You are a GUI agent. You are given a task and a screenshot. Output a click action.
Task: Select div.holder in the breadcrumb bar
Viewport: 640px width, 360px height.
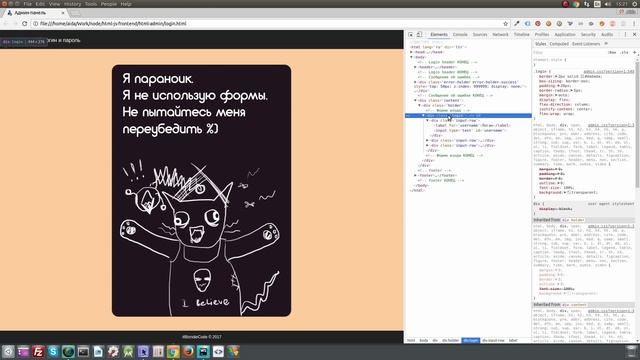tap(451, 340)
